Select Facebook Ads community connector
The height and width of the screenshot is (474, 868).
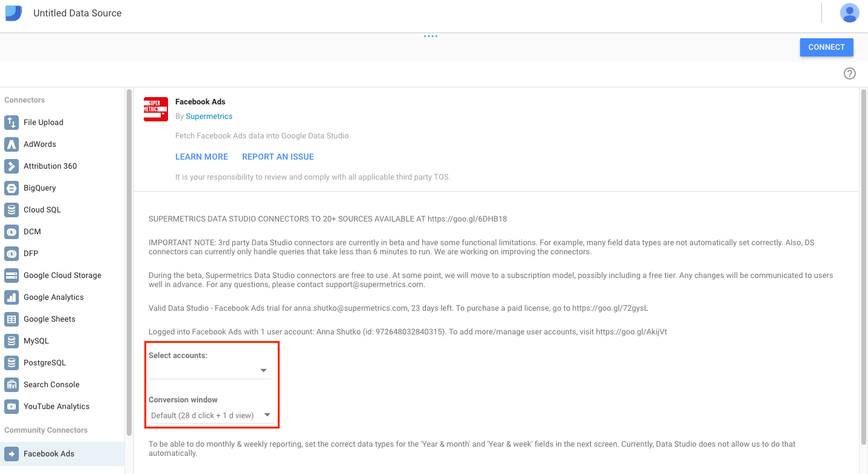pos(62,454)
